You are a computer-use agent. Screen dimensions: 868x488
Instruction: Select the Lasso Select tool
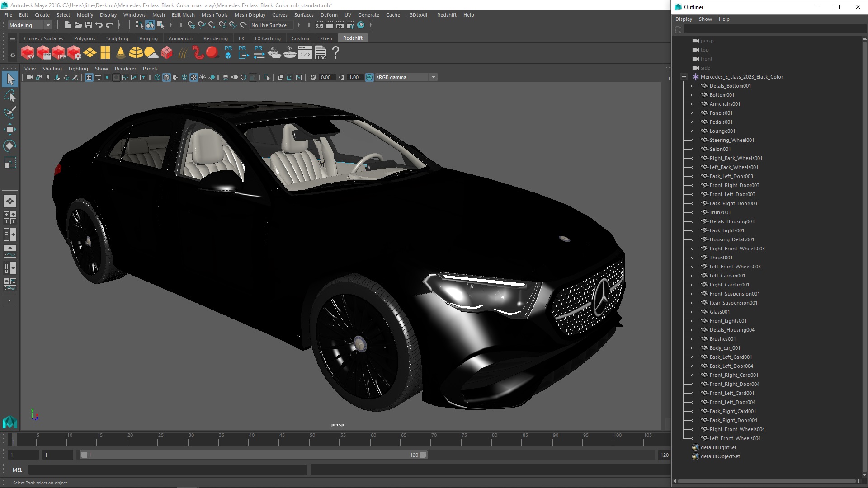point(10,96)
